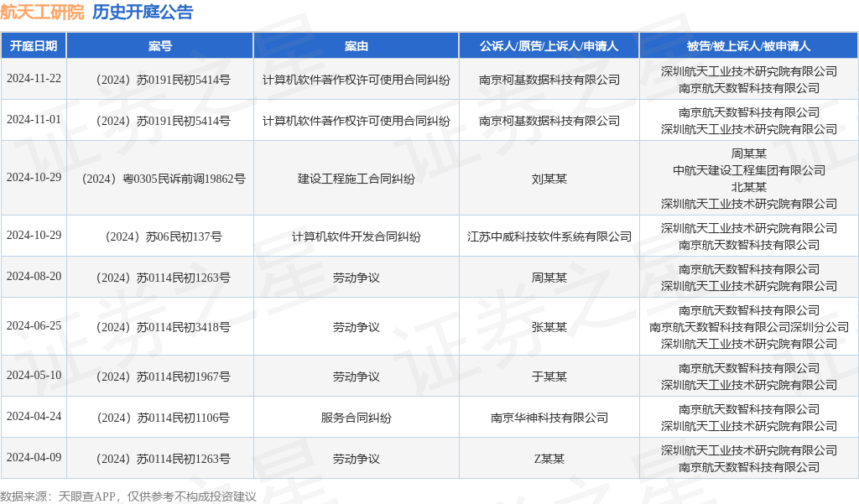The height and width of the screenshot is (504, 859).
Task: Select the 案由 column header
Action: coord(356,46)
